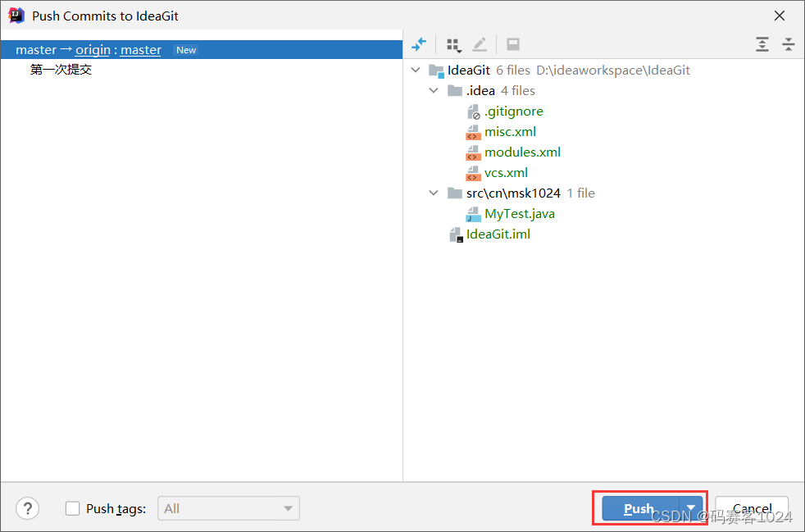Click the IdeaGit.iml file icon

tap(456, 234)
